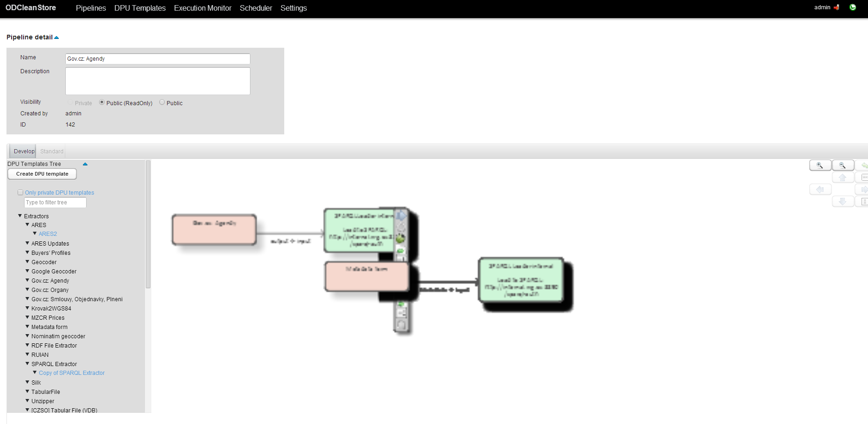Select Google Geocoder in the tree
This screenshot has height=424, width=868.
tap(54, 272)
